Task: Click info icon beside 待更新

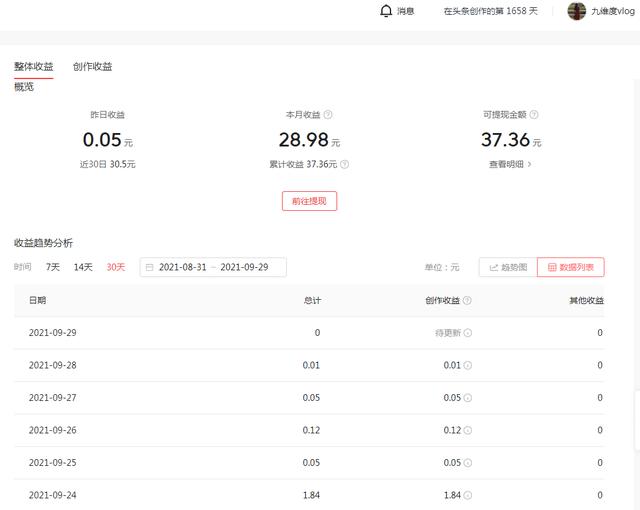Action: click(x=468, y=333)
